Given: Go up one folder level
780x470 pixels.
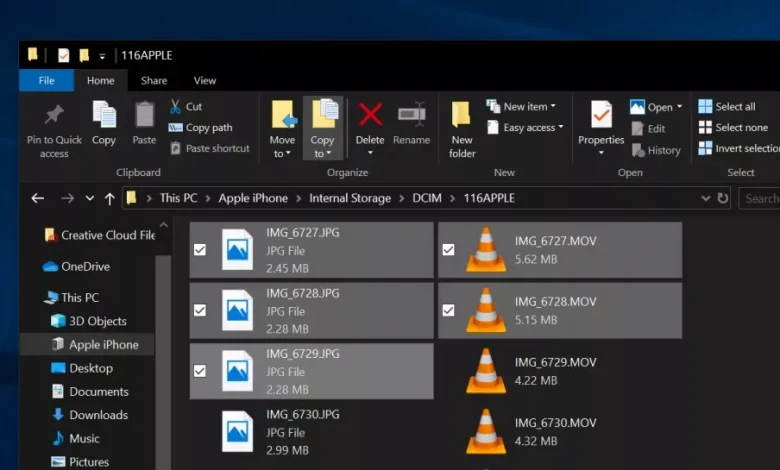Looking at the screenshot, I should 109,198.
